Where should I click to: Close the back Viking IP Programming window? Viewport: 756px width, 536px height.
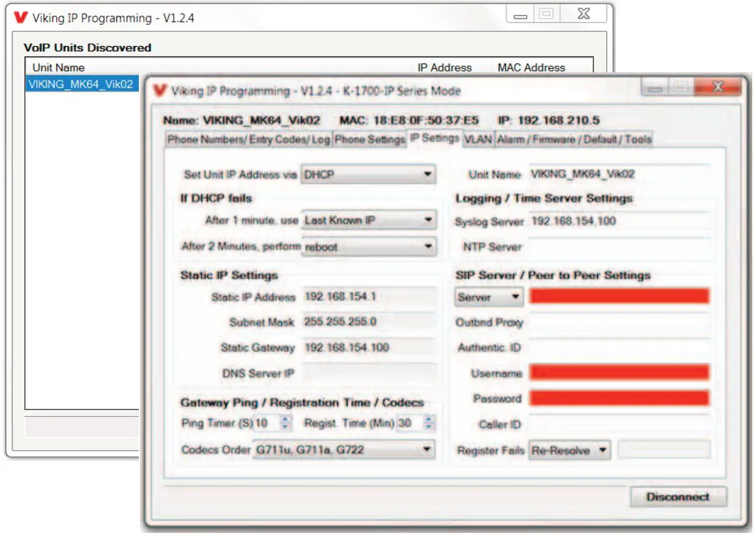click(584, 15)
